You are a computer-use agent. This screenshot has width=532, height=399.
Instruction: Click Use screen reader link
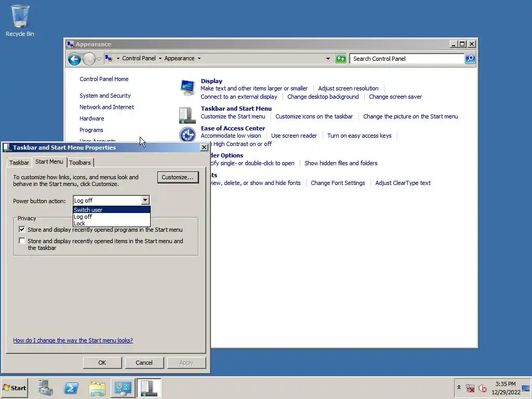point(294,136)
